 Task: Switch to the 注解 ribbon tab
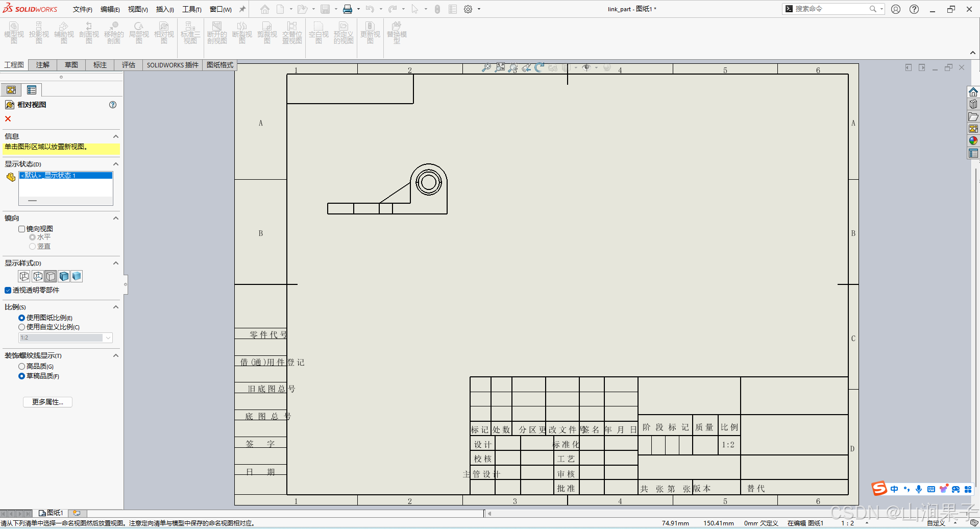click(43, 65)
